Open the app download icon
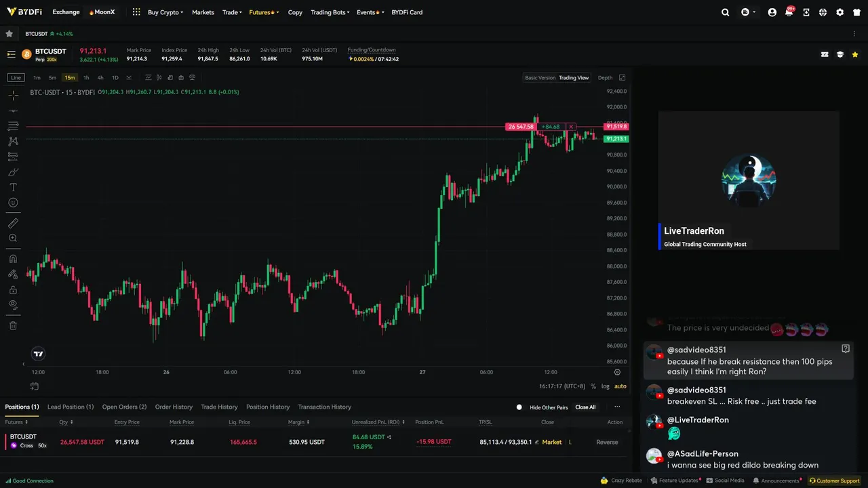868x488 pixels. (806, 12)
